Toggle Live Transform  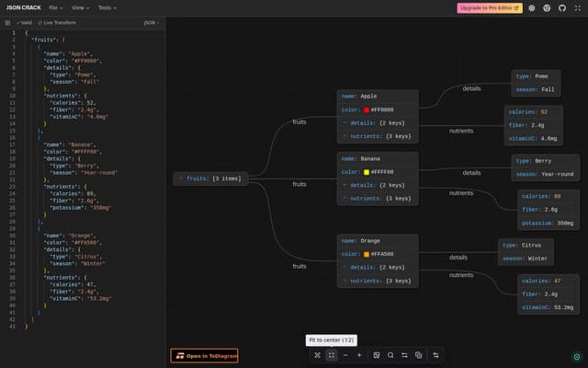tap(57, 23)
